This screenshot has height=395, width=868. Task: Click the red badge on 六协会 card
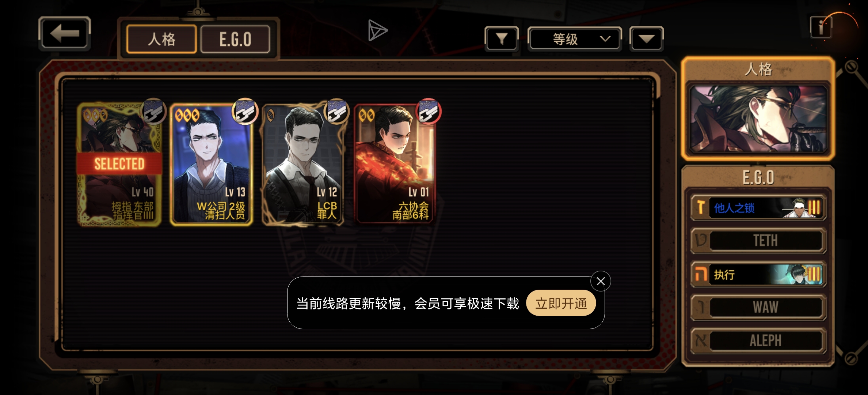(429, 112)
